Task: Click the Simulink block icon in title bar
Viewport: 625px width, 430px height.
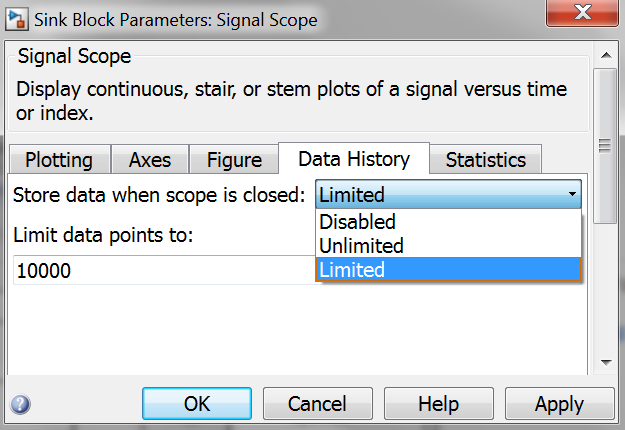Action: (16, 20)
